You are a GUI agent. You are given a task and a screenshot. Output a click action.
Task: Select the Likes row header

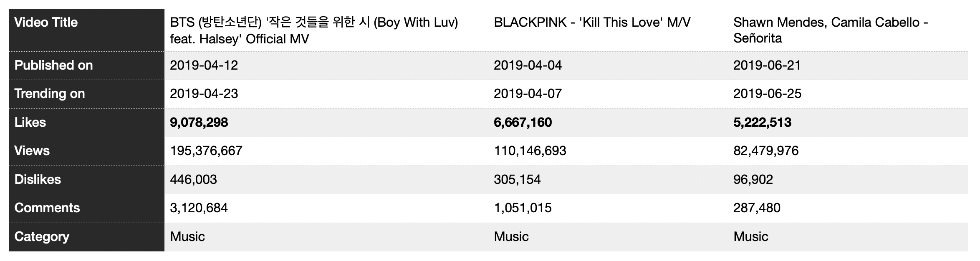tap(87, 123)
